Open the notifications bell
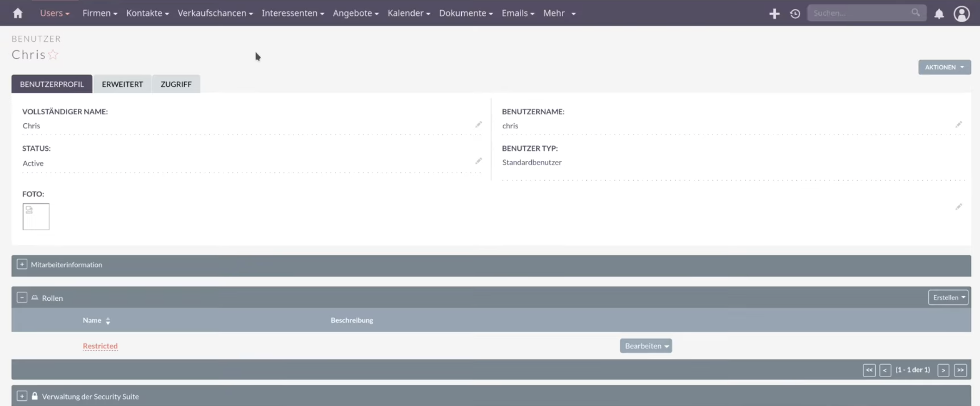 tap(939, 14)
